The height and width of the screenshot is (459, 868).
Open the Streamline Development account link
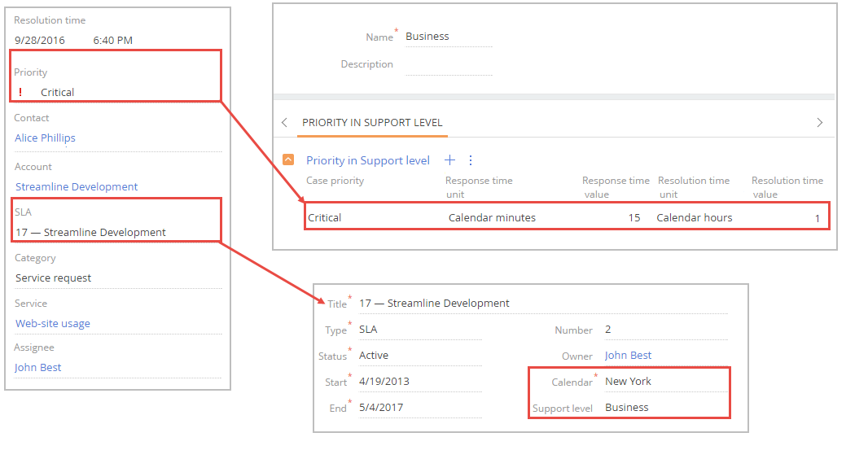[x=77, y=187]
